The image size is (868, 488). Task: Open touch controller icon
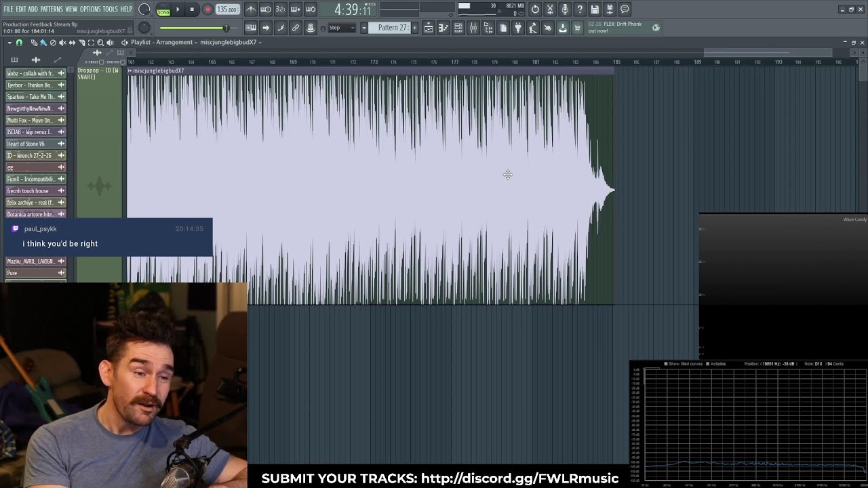[548, 28]
